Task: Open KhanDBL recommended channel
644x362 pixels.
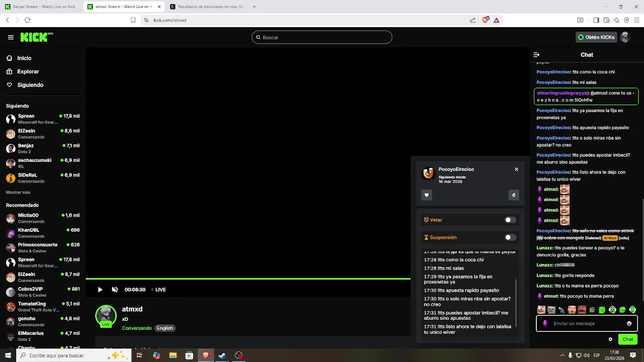Action: tap(43, 233)
